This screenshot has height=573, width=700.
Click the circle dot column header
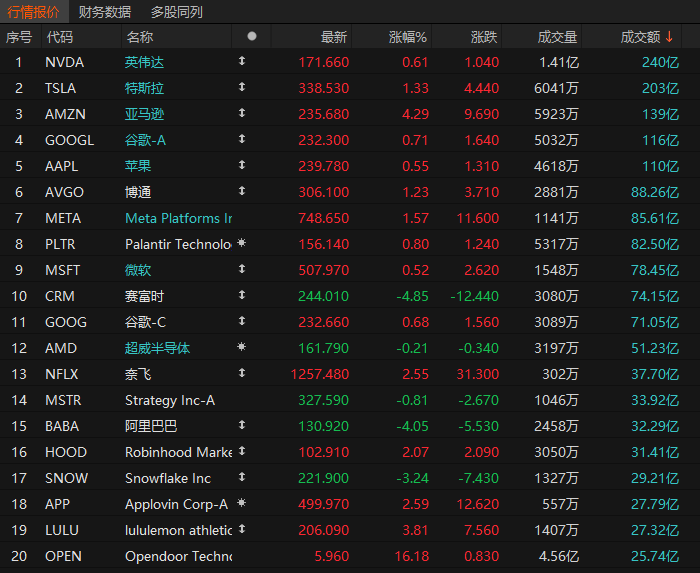pos(252,36)
